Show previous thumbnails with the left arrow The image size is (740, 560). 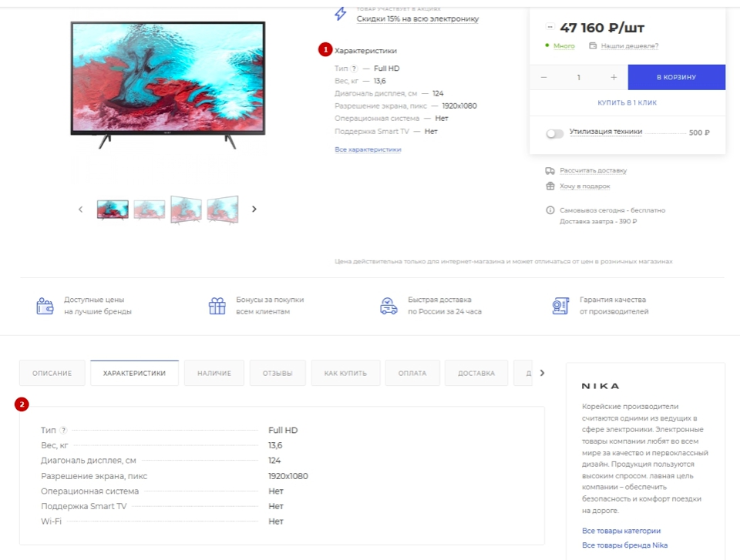point(80,209)
